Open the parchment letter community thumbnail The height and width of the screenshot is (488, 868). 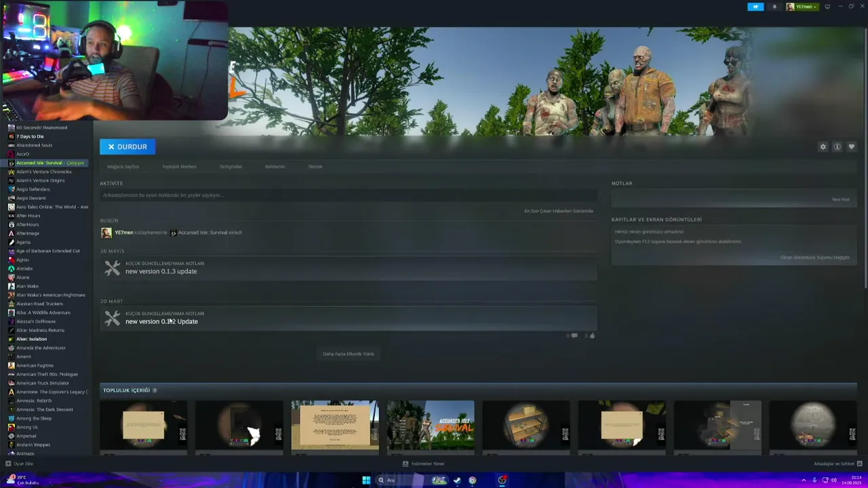[335, 425]
